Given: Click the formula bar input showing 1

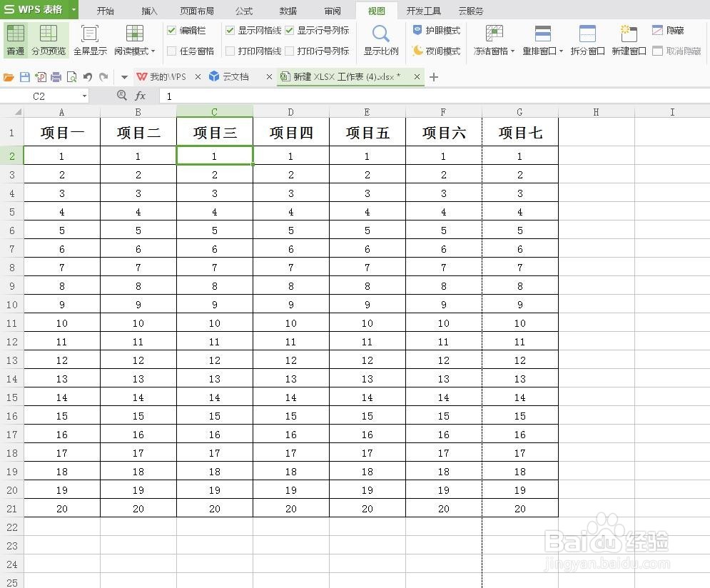Looking at the screenshot, I should (435, 96).
